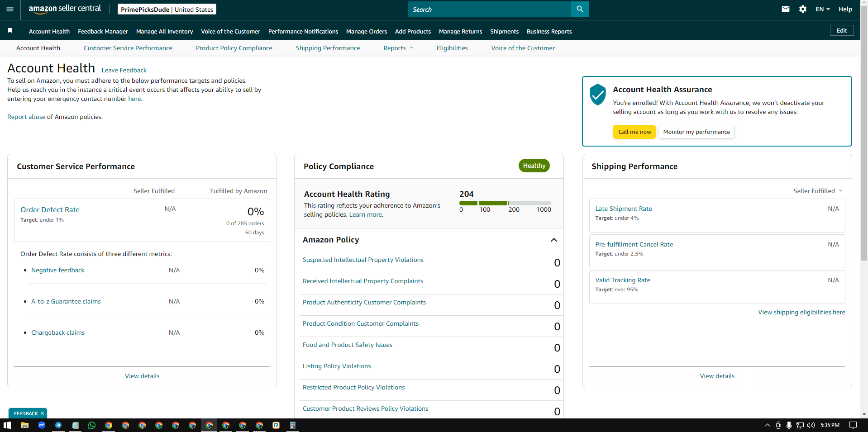Click the Amazon Seller Central logo
The image size is (868, 432).
pos(65,9)
